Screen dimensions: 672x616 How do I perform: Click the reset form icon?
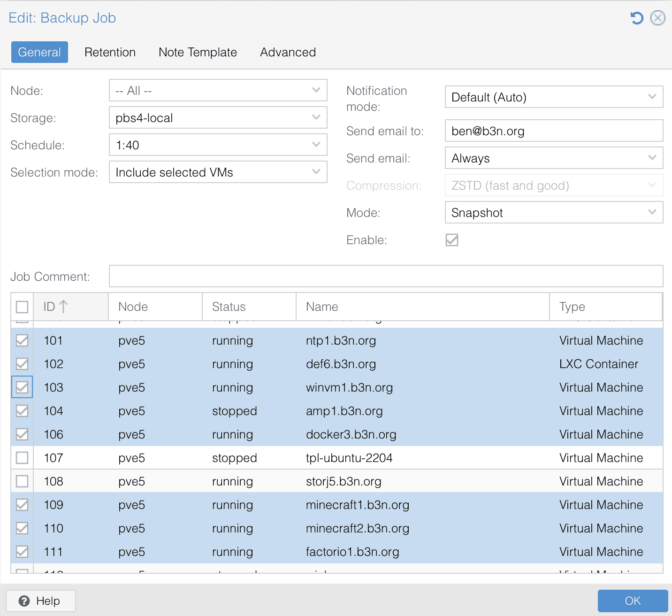[636, 18]
